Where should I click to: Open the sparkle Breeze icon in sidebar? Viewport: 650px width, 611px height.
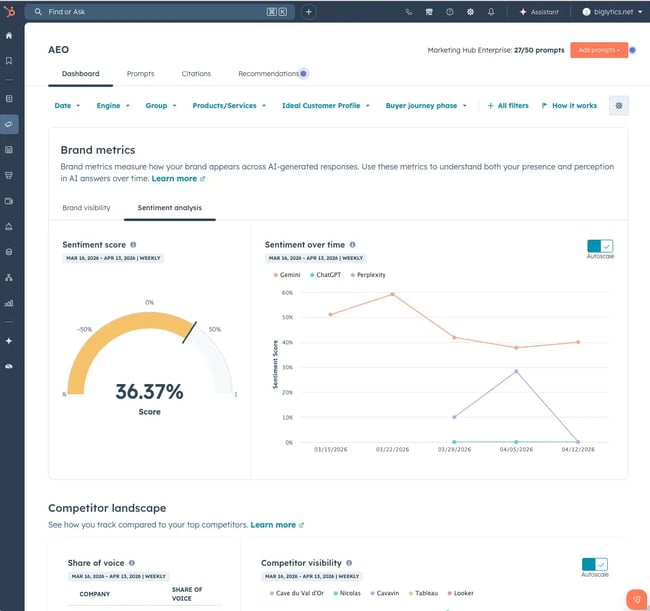[9, 341]
